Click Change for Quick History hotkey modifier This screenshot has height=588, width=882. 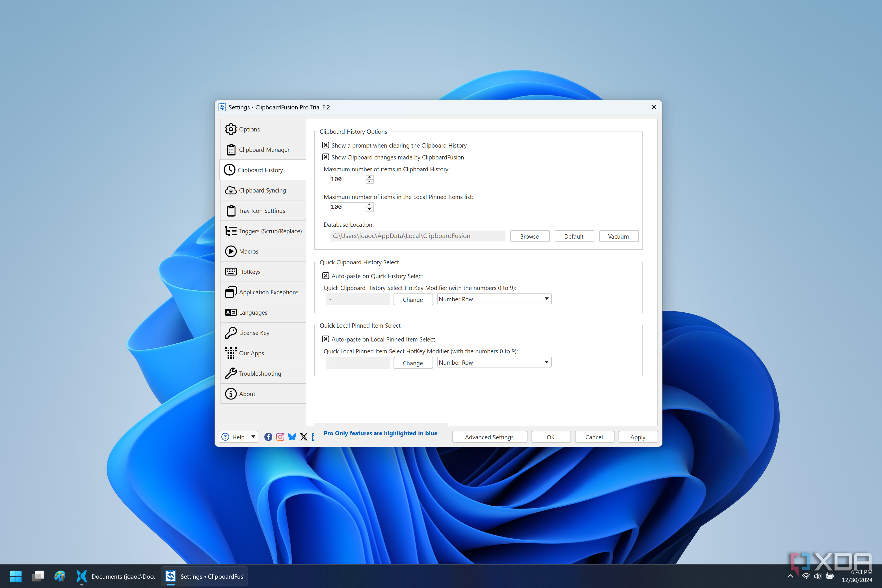(x=413, y=300)
